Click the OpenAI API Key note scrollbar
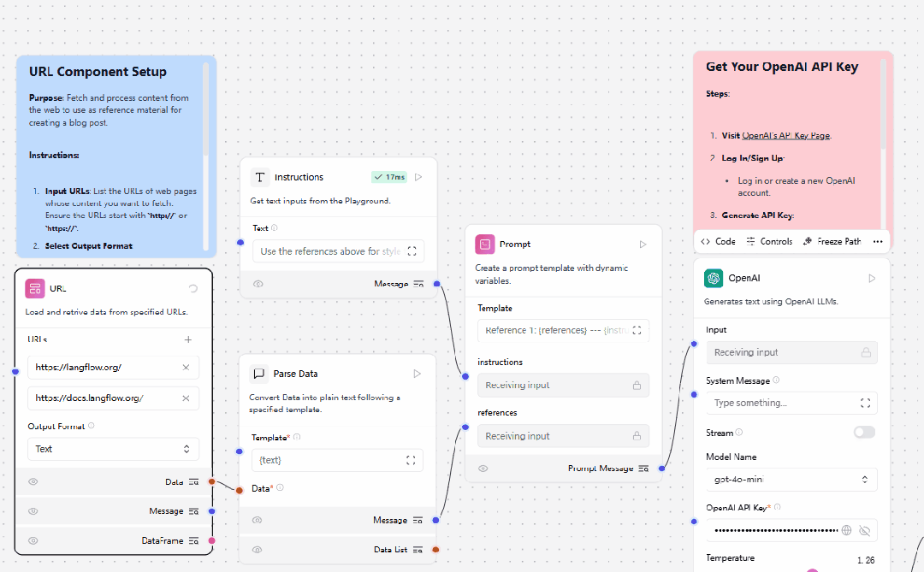 883,104
